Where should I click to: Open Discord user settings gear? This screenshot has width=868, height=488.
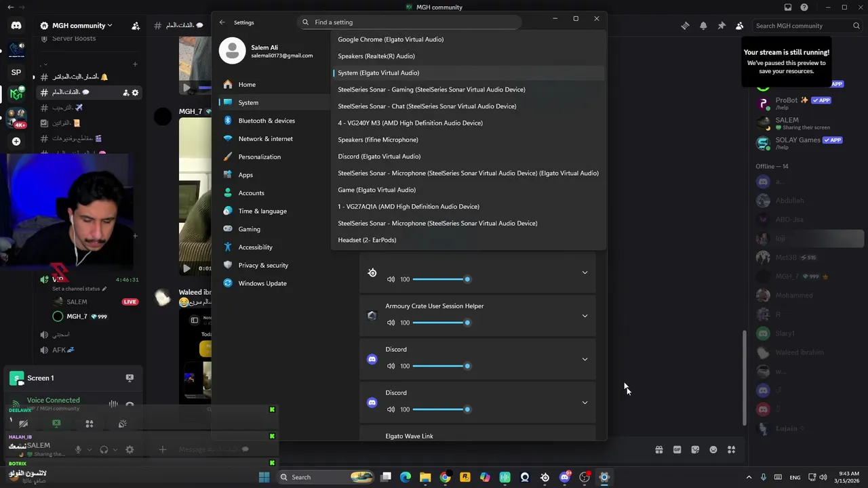[130, 449]
